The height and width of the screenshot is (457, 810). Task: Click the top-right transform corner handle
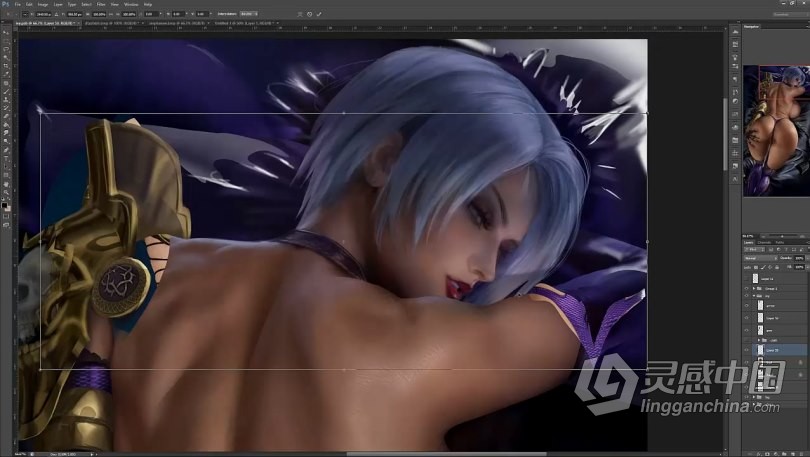647,113
